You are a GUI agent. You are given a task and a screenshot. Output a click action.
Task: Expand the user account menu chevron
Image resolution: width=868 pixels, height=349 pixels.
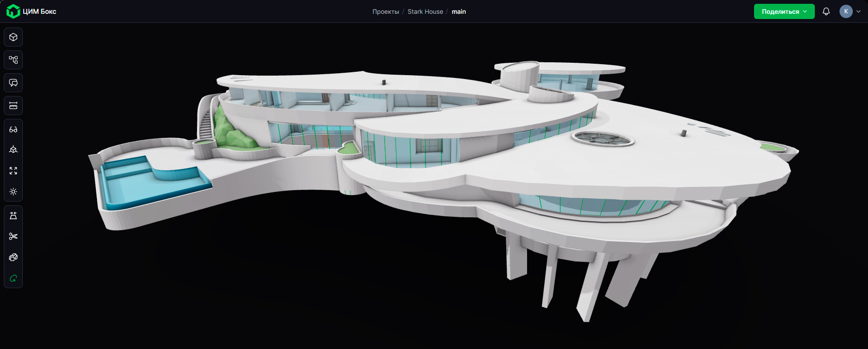click(859, 11)
